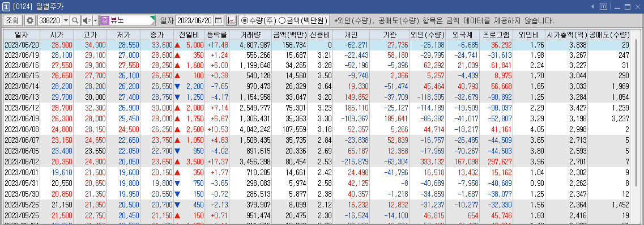Screen dimensions: 644x225
Task: Click the 공매도(수량) column header
Action: coord(609,35)
